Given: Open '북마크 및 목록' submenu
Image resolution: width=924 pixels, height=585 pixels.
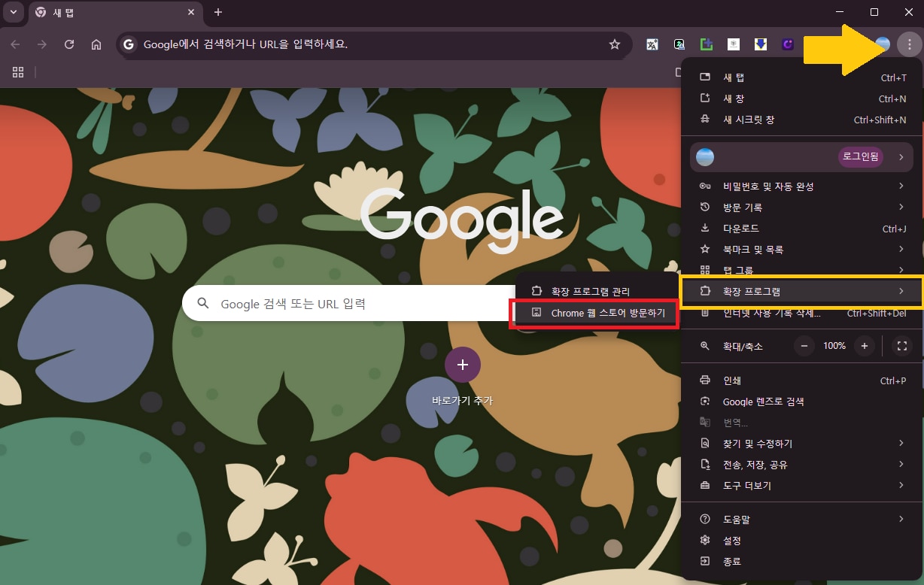Looking at the screenshot, I should click(802, 249).
